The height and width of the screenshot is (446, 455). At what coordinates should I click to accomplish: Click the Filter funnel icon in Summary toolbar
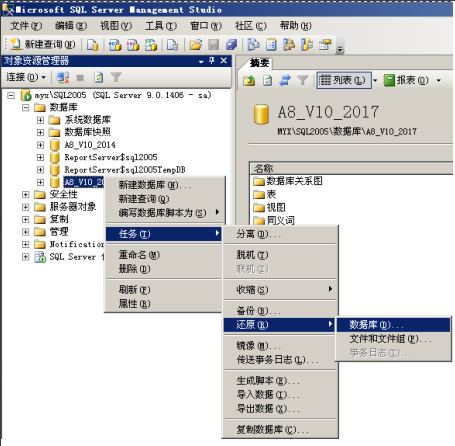click(x=302, y=80)
